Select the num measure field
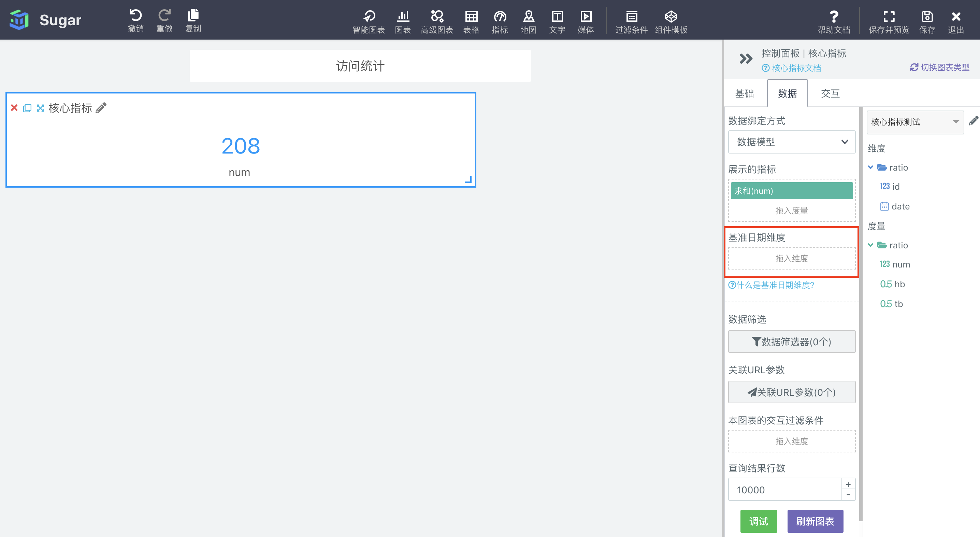Viewport: 980px width, 537px height. (895, 264)
